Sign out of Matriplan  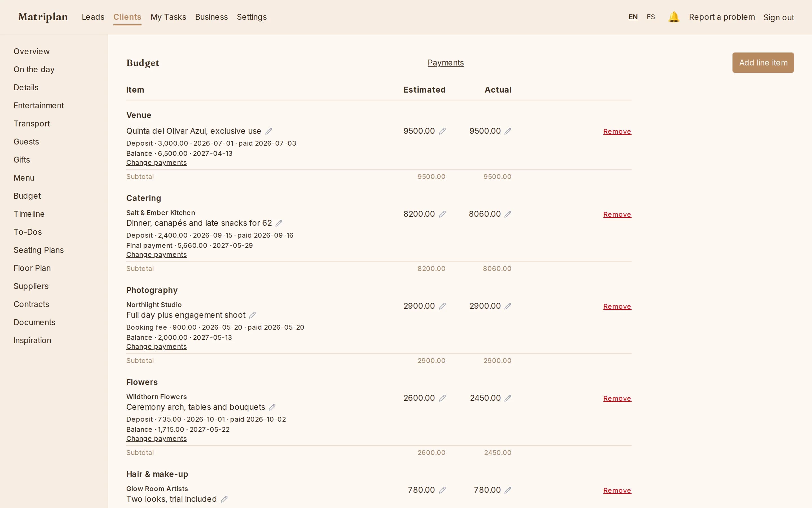click(x=778, y=17)
